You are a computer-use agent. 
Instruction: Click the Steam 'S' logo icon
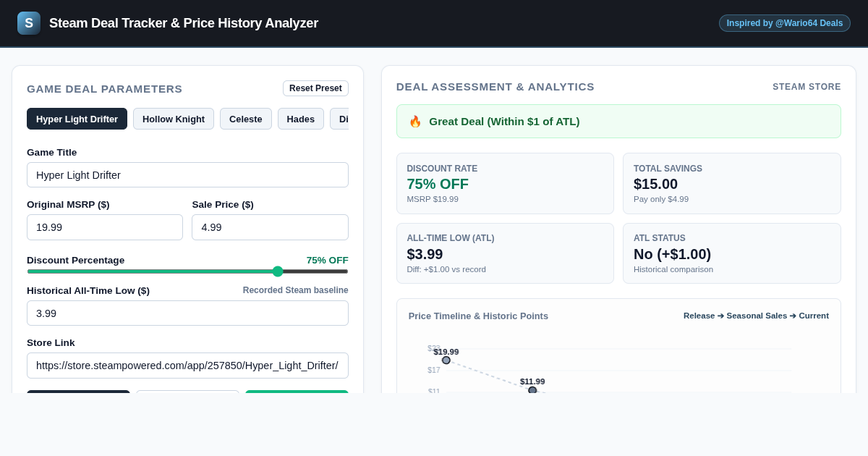(x=29, y=23)
